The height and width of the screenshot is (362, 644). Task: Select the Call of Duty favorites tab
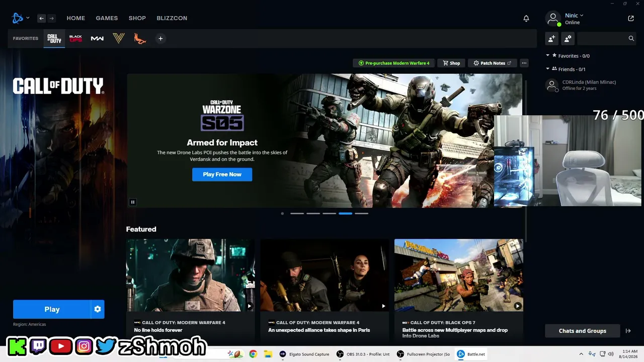(x=54, y=39)
